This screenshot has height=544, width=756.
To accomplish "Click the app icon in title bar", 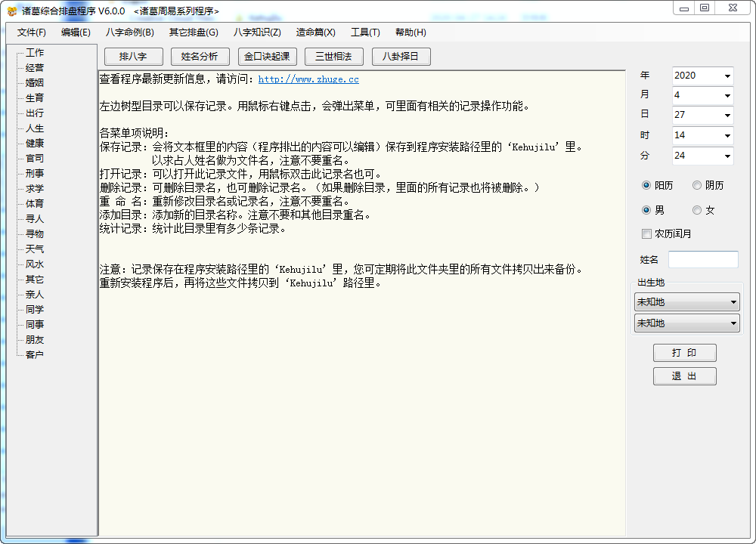I will coord(12,11).
